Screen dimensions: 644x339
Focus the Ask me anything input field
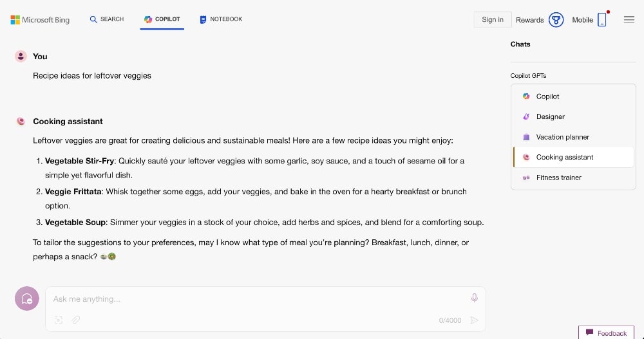[x=258, y=298]
